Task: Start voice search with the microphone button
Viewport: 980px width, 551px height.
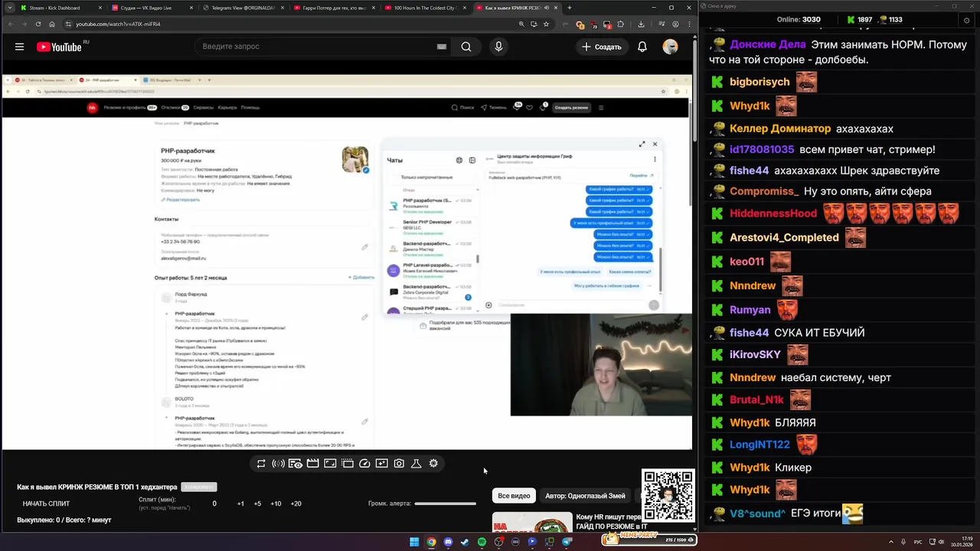Action: 498,47
